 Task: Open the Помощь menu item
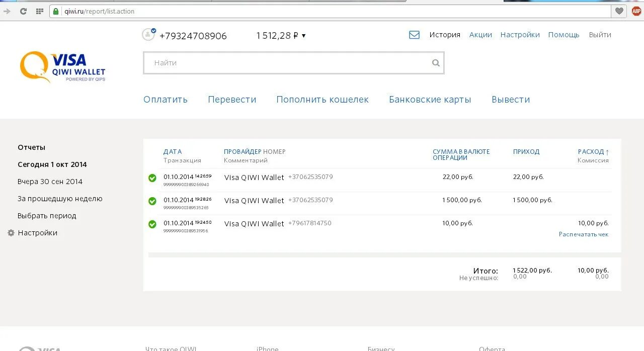(x=563, y=35)
